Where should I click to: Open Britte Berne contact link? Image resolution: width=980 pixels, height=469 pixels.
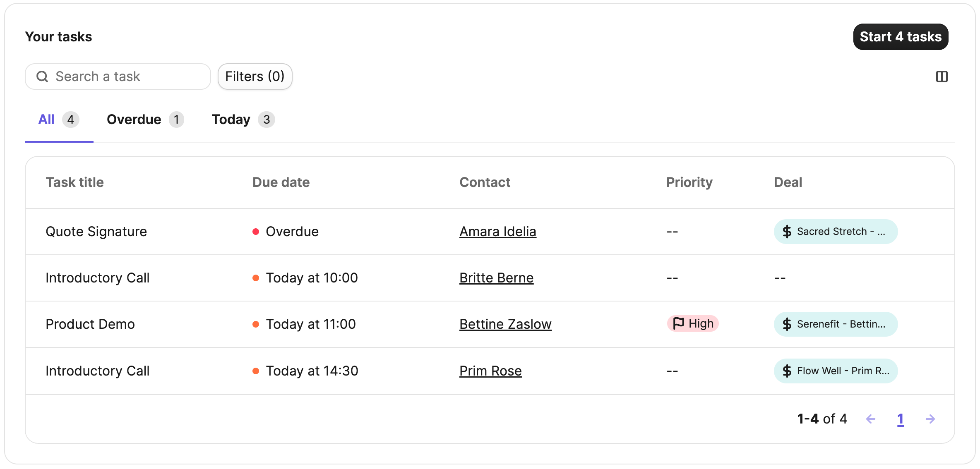click(x=497, y=278)
